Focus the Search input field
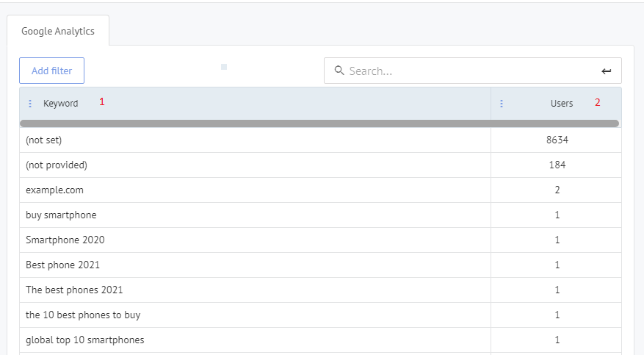The image size is (644, 355). [x=473, y=71]
